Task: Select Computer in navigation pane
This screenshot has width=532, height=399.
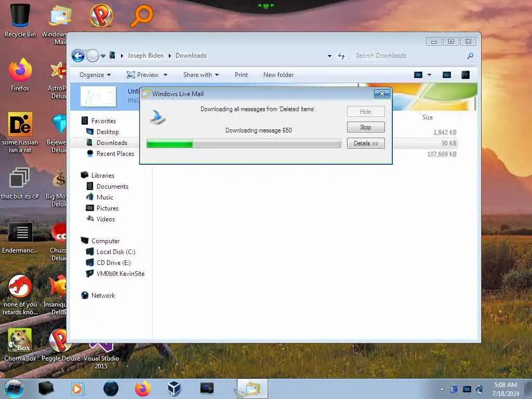Action: pos(105,241)
